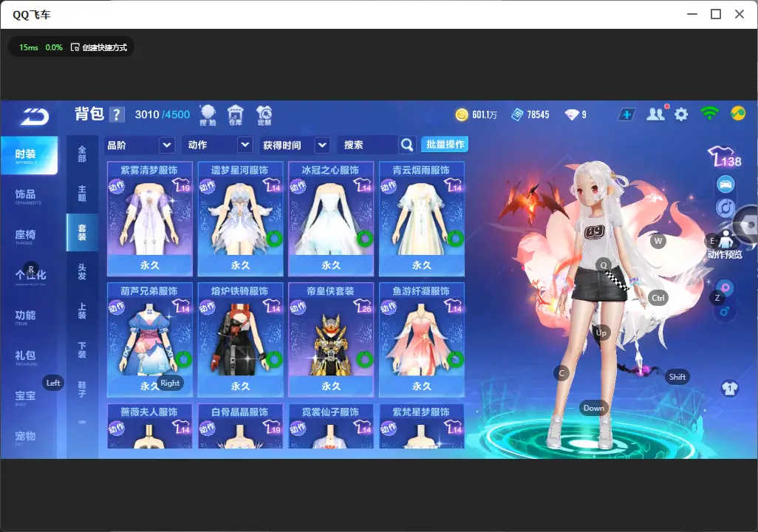
Task: Open the question mark help beside 背包
Action: pyautogui.click(x=117, y=115)
